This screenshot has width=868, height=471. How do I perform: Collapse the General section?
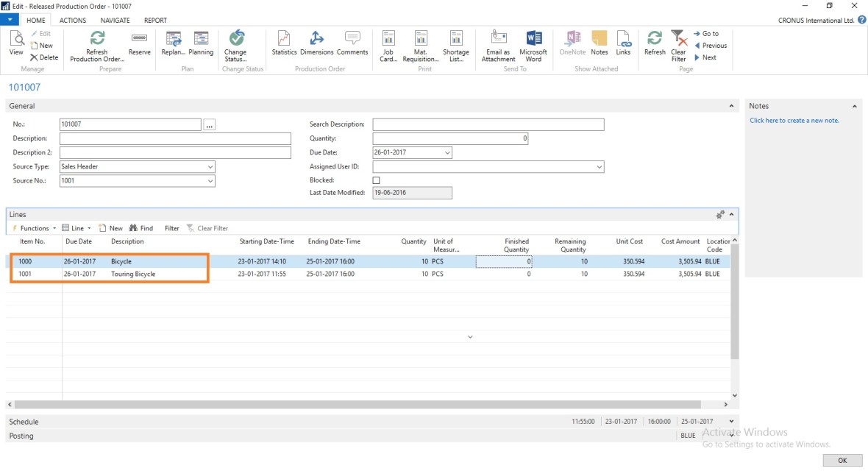coord(731,106)
